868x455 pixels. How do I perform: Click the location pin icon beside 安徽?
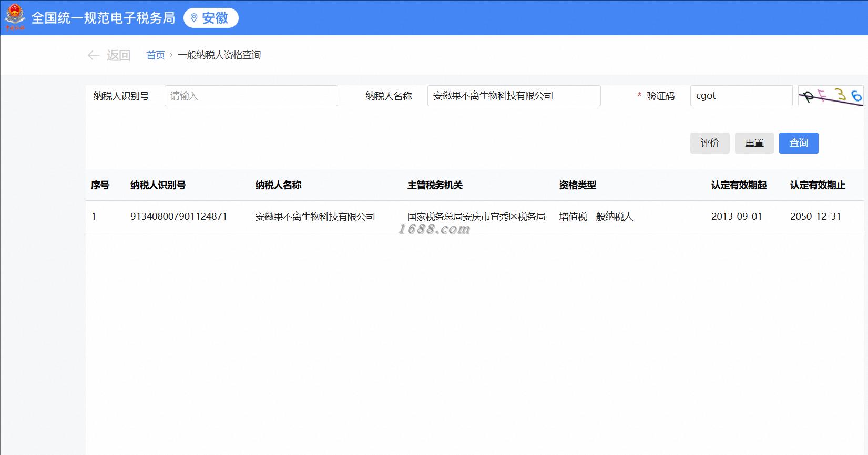point(194,18)
